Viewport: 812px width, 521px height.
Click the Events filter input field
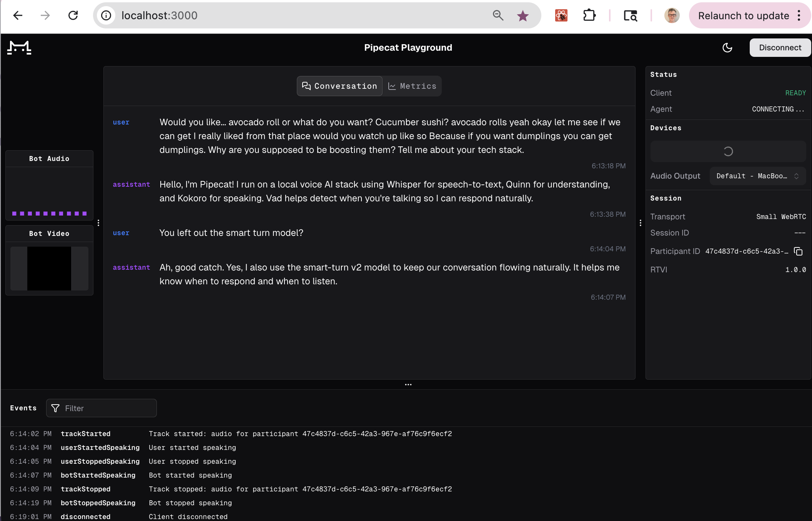click(x=108, y=408)
